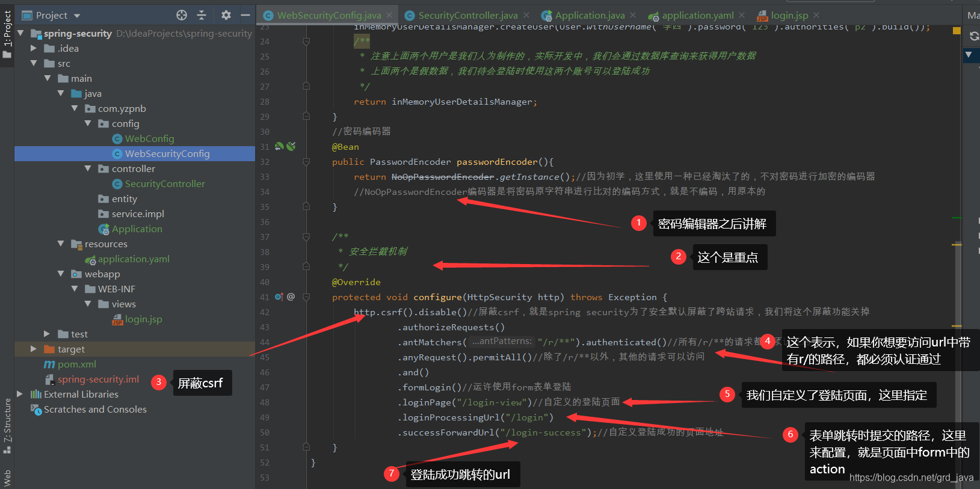Click the resources folder icon
This screenshot has height=489, width=980.
coord(76,244)
